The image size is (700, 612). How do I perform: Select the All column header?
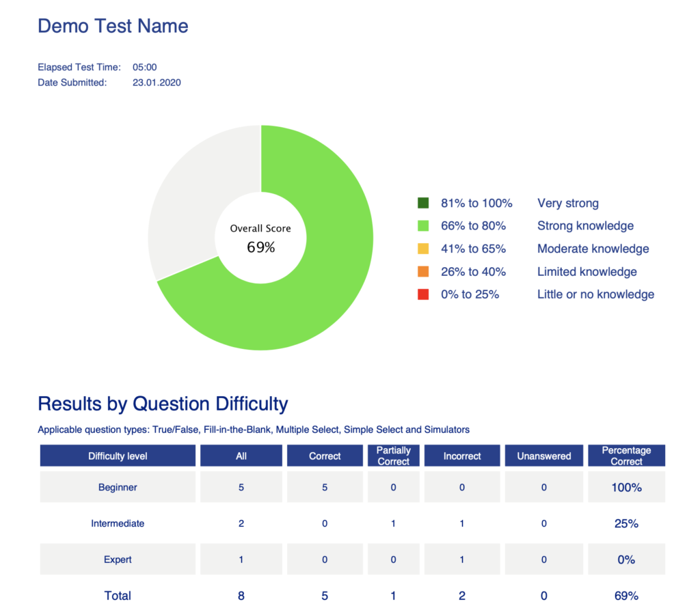(241, 456)
